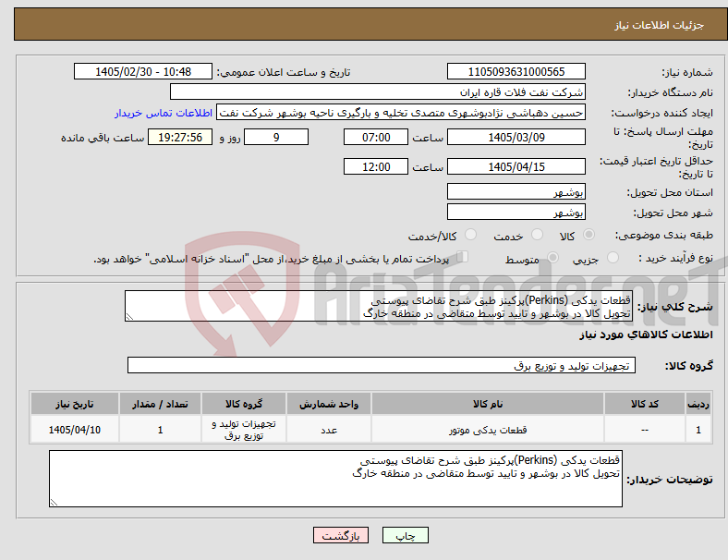Click the remaining time field 19:27:56
The width and height of the screenshot is (728, 560).
(x=180, y=137)
